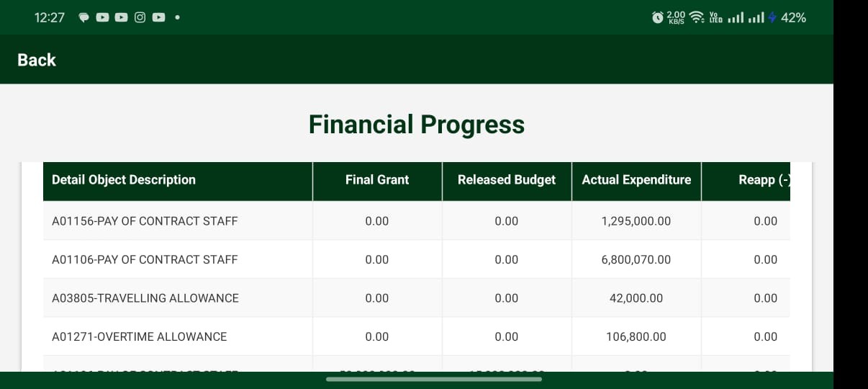This screenshot has height=389, width=868.
Task: Open the A01156-PAY OF CONTRACT STAFF row
Action: click(x=417, y=220)
